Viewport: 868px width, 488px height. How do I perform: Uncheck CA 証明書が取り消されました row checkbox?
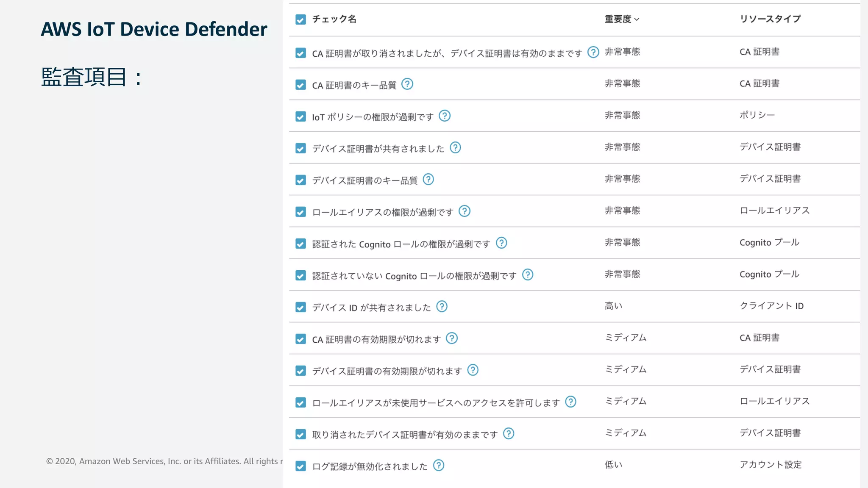(300, 53)
